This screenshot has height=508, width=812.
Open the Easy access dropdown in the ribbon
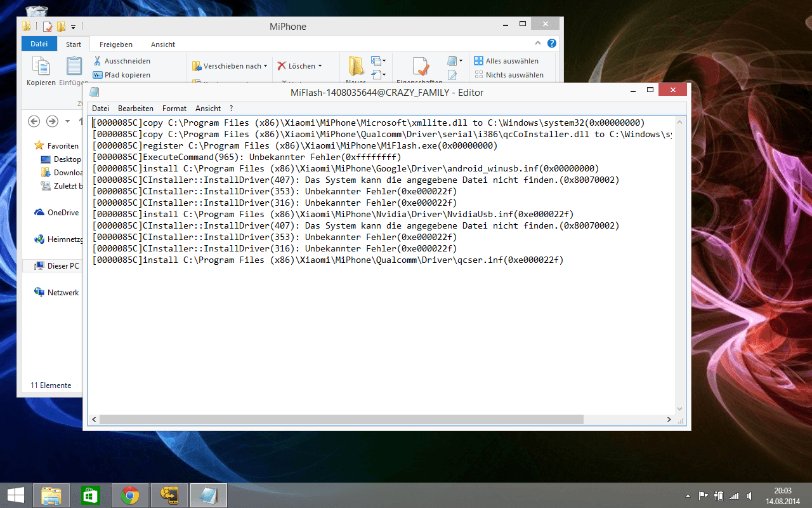[379, 75]
